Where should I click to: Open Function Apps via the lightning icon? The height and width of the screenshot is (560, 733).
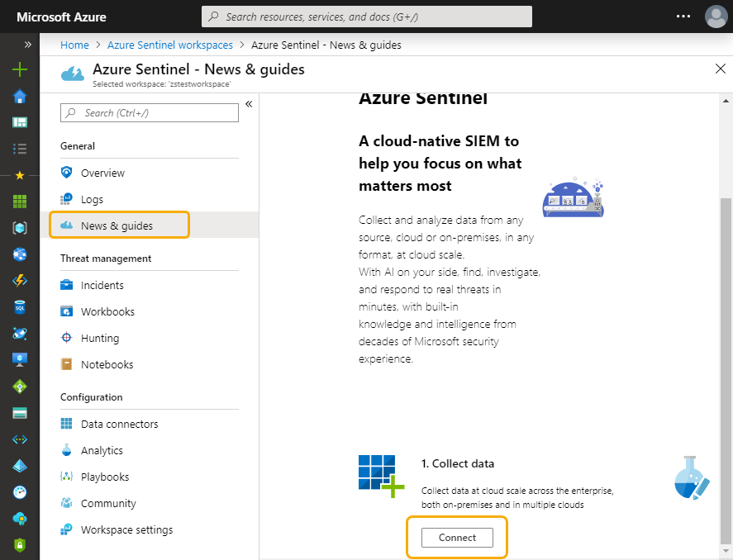pyautogui.click(x=18, y=281)
